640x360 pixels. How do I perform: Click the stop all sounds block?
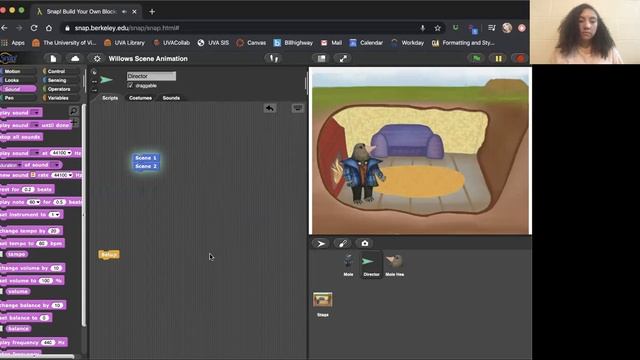(x=21, y=137)
